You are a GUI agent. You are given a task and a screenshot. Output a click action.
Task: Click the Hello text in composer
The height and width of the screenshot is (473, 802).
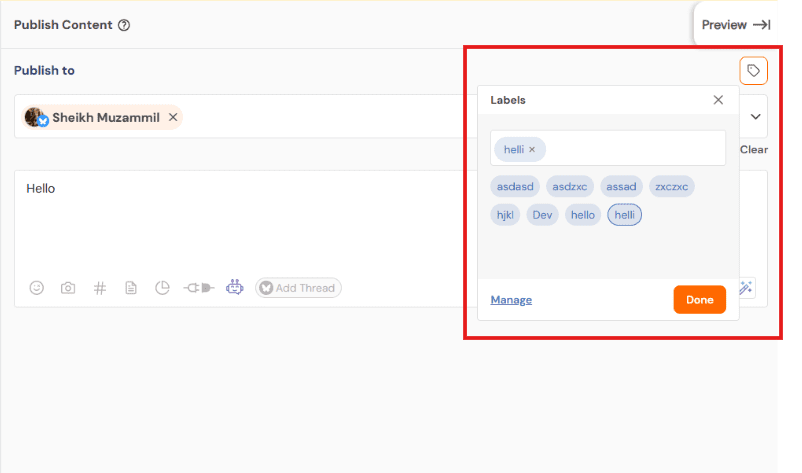(x=40, y=189)
